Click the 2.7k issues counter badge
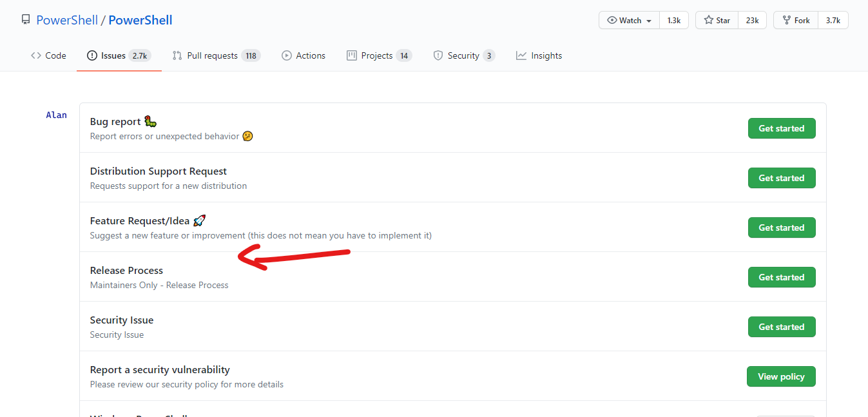 click(140, 55)
